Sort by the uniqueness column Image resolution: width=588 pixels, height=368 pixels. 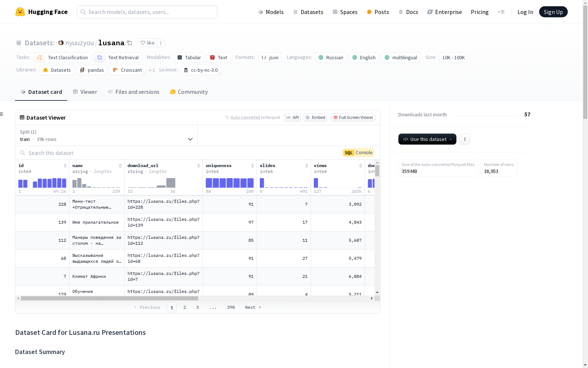pos(252,166)
